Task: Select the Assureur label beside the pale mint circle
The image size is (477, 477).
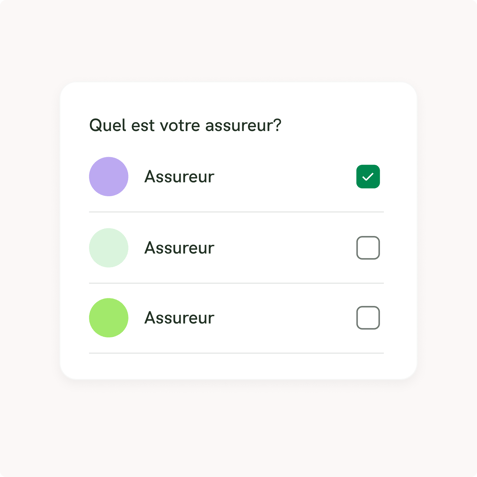Action: pyautogui.click(x=179, y=248)
